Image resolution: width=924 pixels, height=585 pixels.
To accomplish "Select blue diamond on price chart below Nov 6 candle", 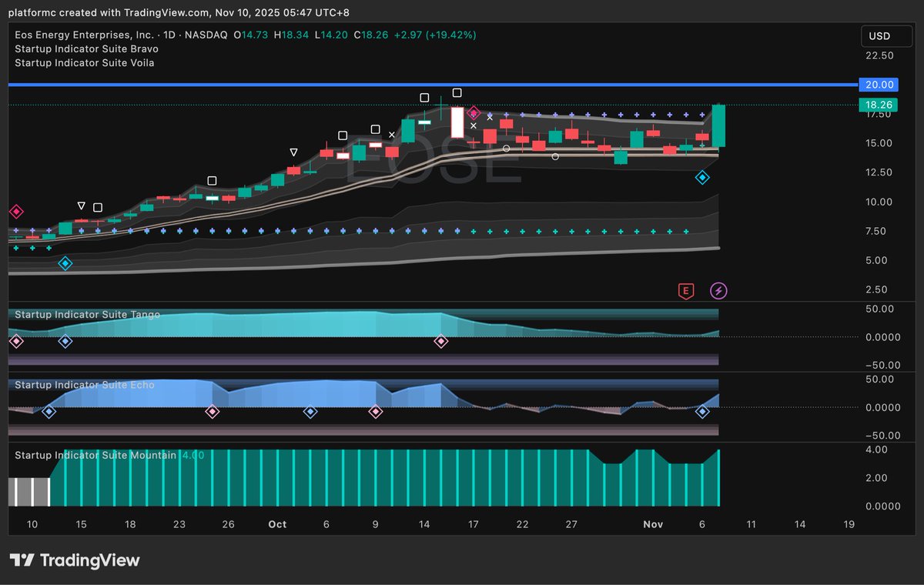I will click(x=702, y=178).
